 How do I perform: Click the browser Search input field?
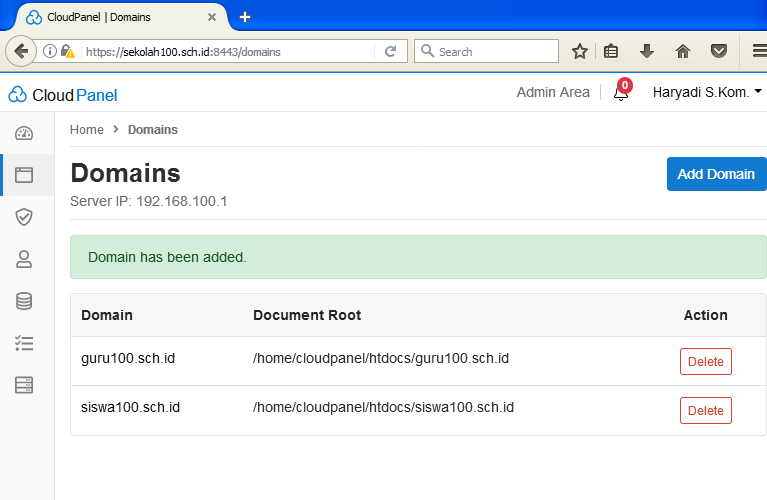tap(495, 51)
